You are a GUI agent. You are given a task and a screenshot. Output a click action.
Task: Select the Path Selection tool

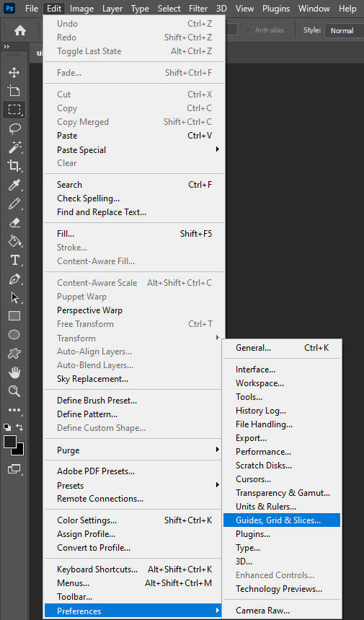click(x=14, y=297)
